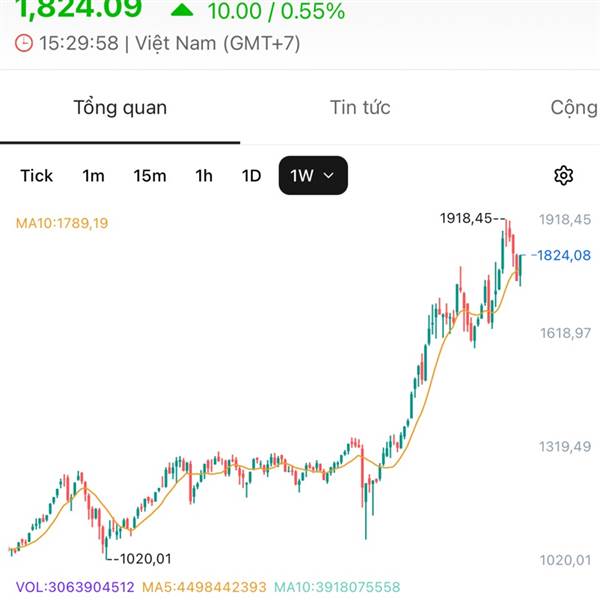Switch chart to 1D interval

pyautogui.click(x=251, y=176)
